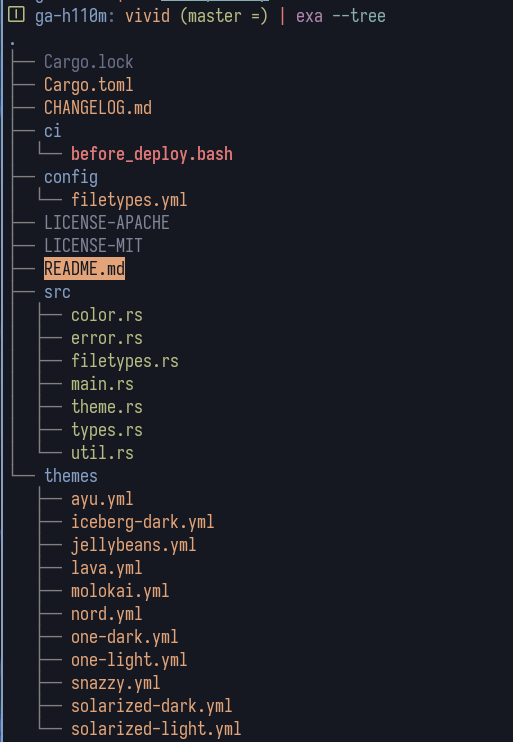Viewport: 513px width, 742px height.
Task: Click the directory name vivid in prompt
Action: (147, 17)
